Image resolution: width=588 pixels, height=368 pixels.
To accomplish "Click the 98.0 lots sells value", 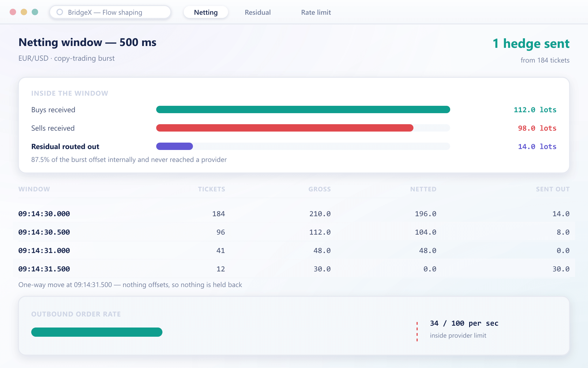I will 537,128.
